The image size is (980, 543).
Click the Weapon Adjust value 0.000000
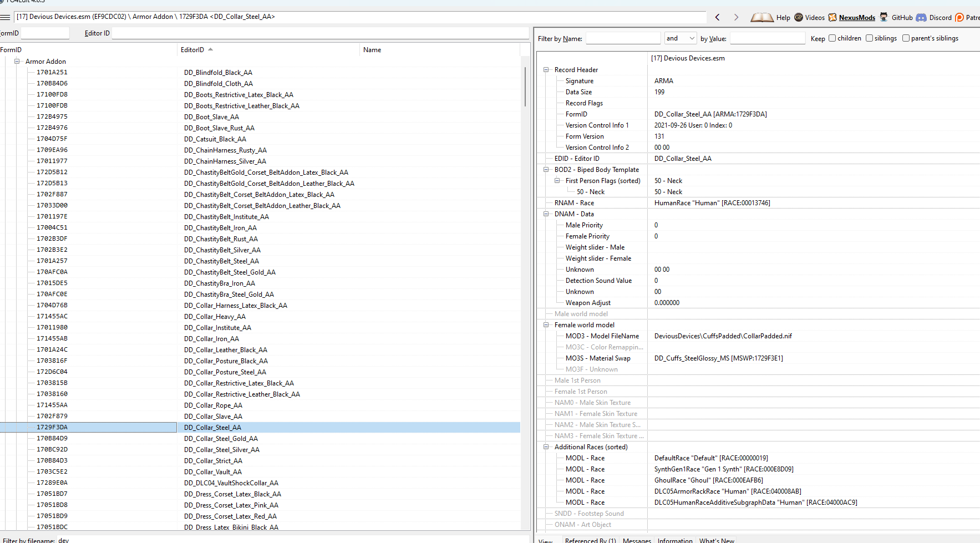(x=667, y=303)
